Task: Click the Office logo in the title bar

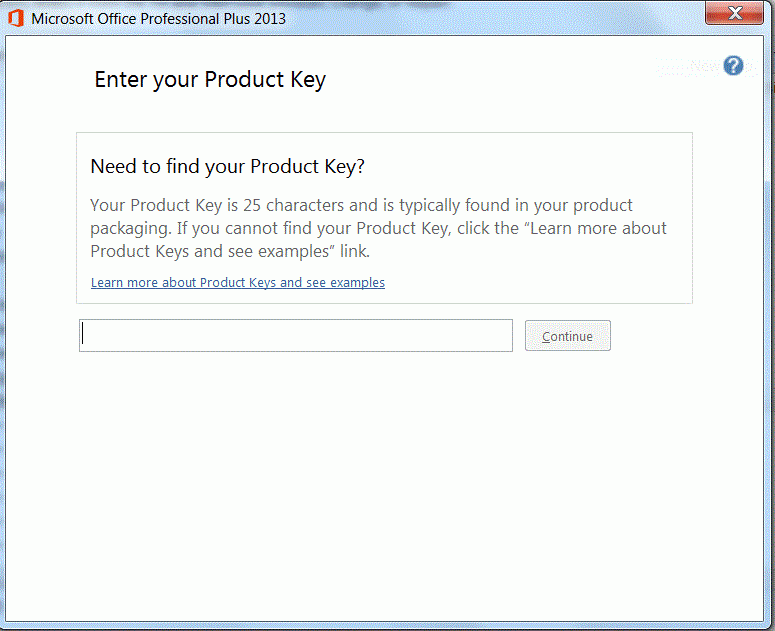Action: click(x=16, y=18)
